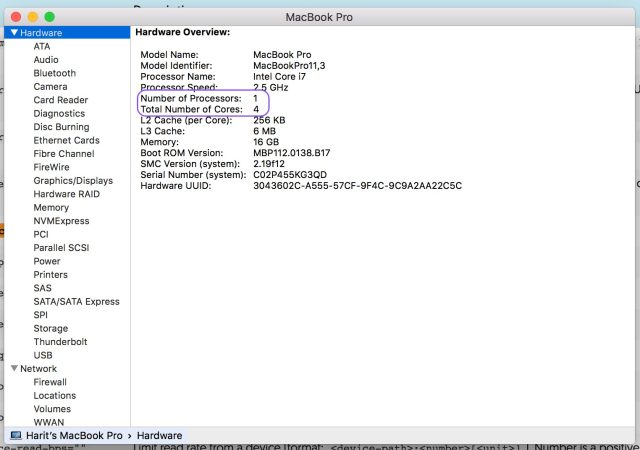Image resolution: width=640 pixels, height=450 pixels.
Task: Click the Number of Processors label
Action: click(x=191, y=98)
